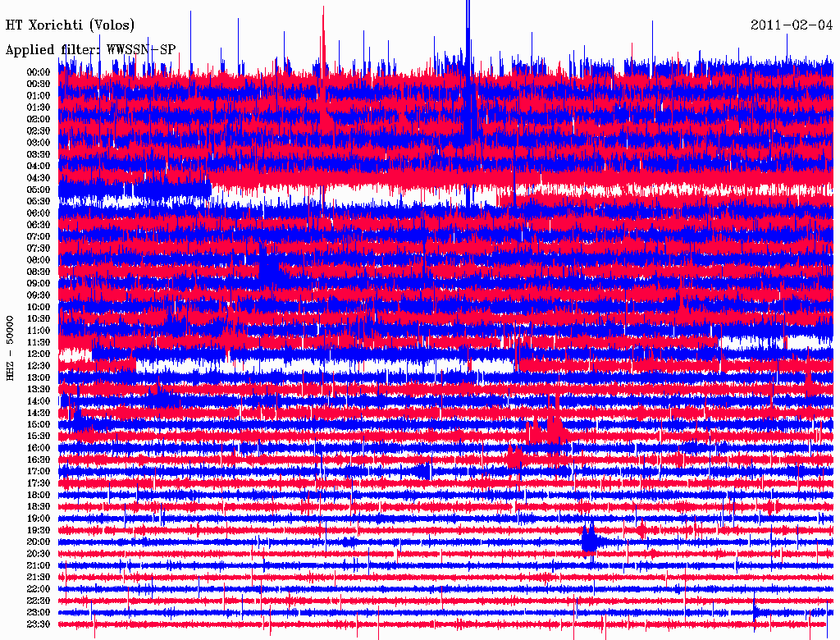Select the 04:30 time label
Viewport: 840px width, 640px height.
39,178
